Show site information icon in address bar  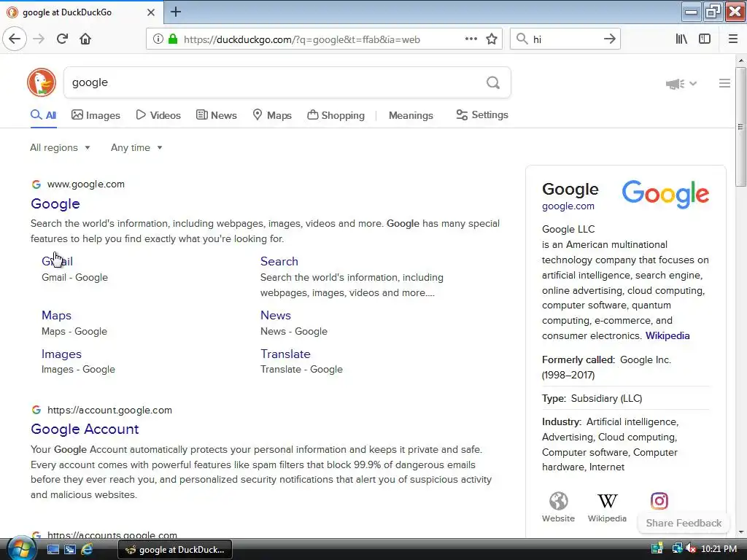click(x=158, y=39)
